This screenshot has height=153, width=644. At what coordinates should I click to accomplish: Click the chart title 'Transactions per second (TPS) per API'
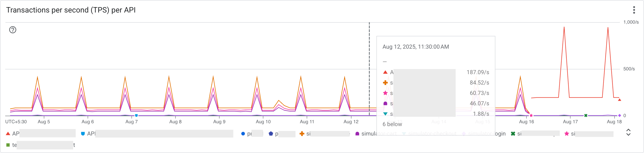[71, 10]
